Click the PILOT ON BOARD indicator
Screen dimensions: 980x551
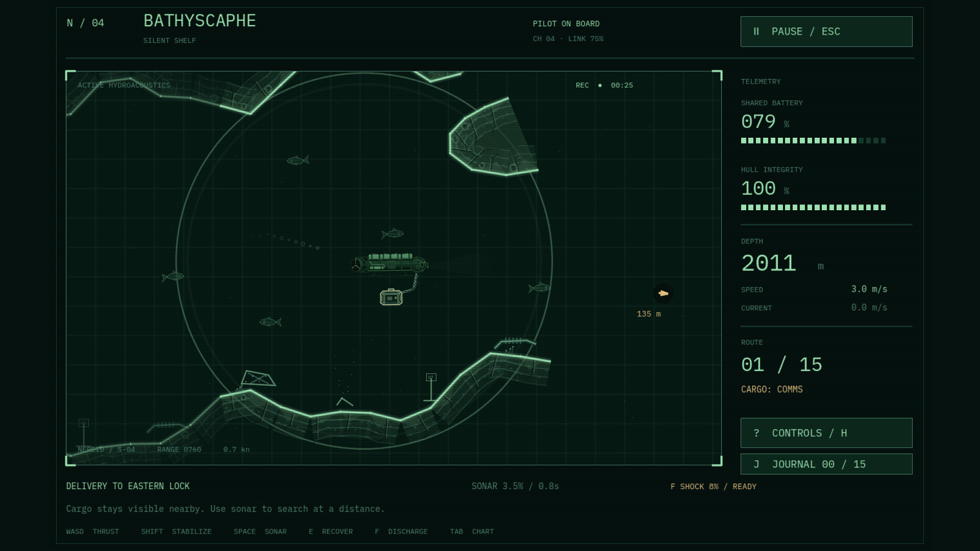coord(566,24)
